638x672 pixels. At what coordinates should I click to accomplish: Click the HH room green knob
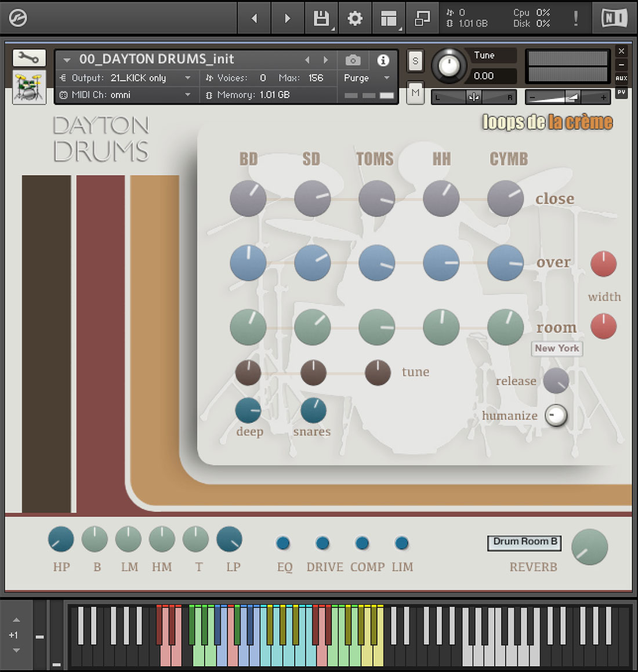click(441, 327)
